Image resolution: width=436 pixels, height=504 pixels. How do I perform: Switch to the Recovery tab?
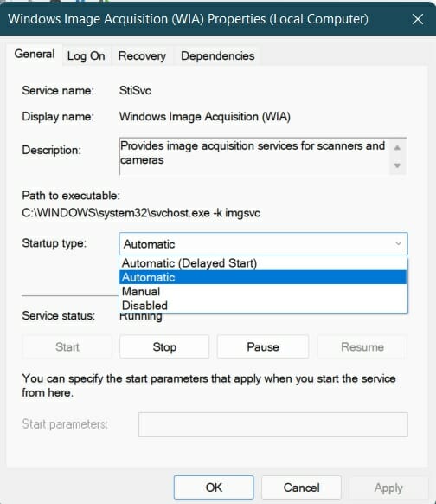coord(142,56)
